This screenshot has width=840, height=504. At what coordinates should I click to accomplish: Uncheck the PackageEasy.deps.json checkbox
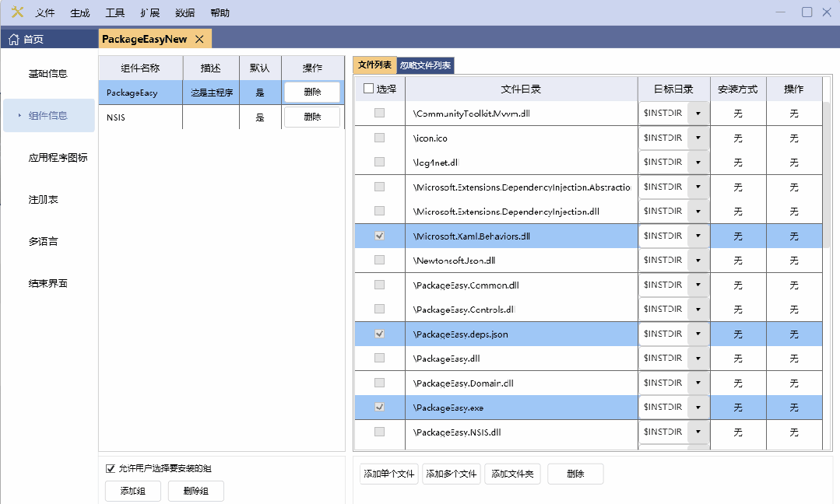coord(379,334)
